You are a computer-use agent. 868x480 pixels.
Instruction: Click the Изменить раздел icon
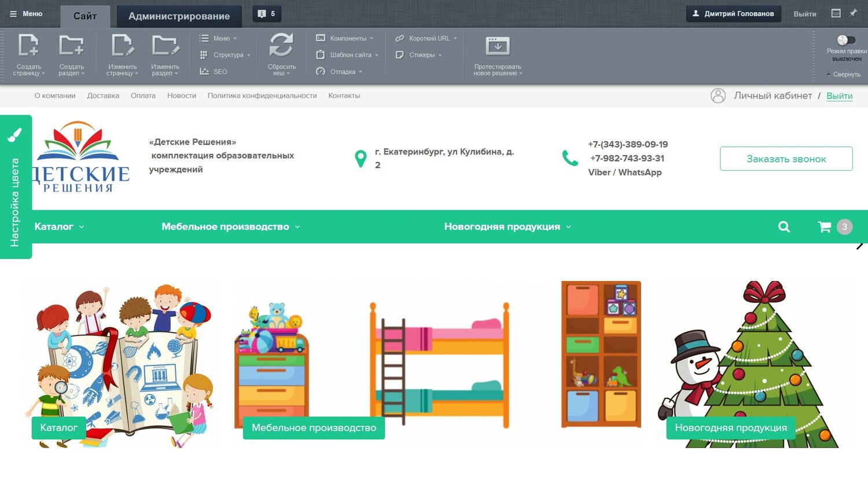pyautogui.click(x=165, y=46)
